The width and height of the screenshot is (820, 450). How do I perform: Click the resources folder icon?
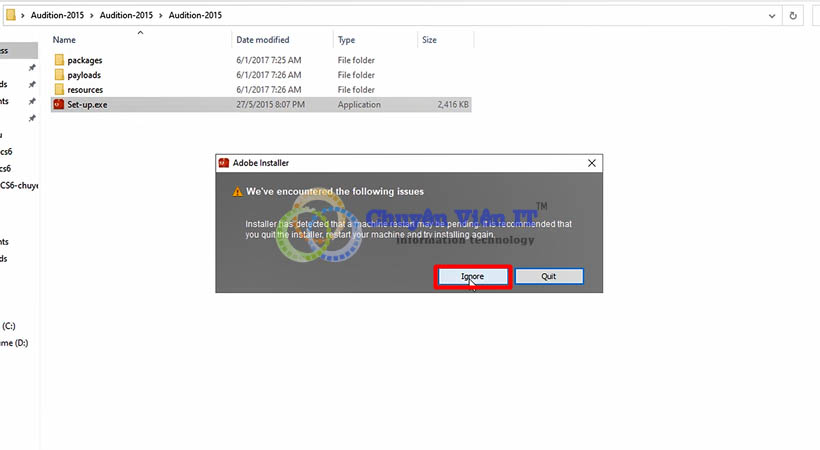point(59,90)
